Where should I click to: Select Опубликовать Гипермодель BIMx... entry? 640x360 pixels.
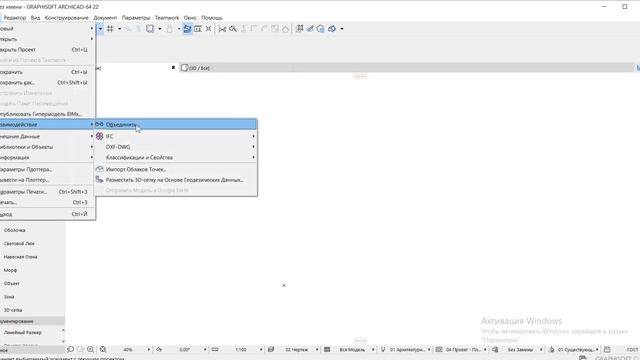(47, 114)
